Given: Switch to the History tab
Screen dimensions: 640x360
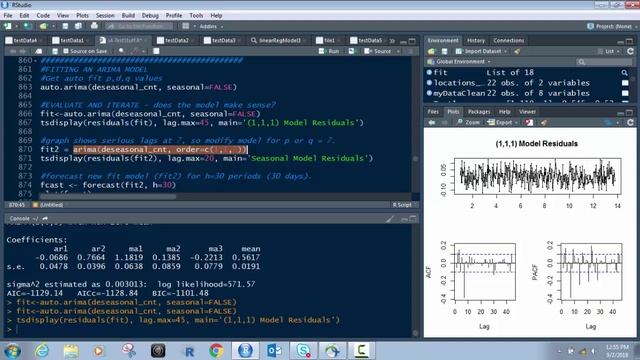Looking at the screenshot, I should click(x=476, y=40).
